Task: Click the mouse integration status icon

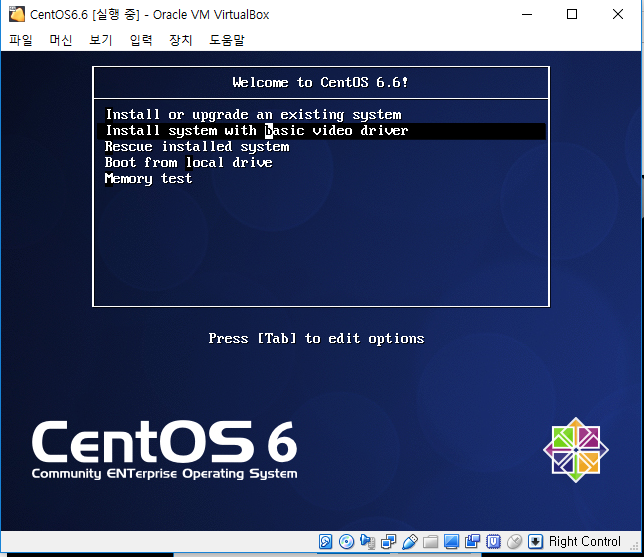Action: pyautogui.click(x=514, y=542)
